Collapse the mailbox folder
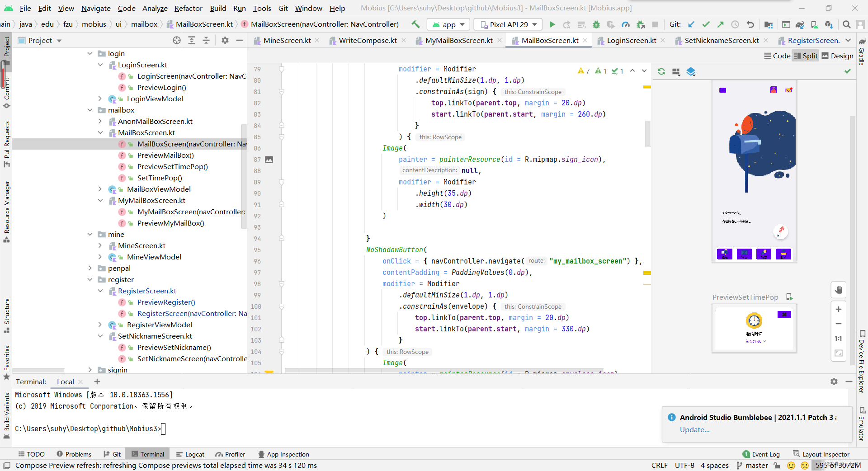 [x=90, y=110]
